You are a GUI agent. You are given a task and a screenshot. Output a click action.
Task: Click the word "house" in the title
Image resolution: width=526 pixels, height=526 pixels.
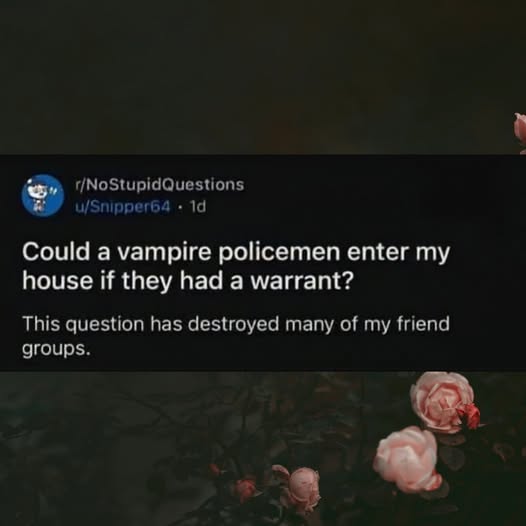57,281
